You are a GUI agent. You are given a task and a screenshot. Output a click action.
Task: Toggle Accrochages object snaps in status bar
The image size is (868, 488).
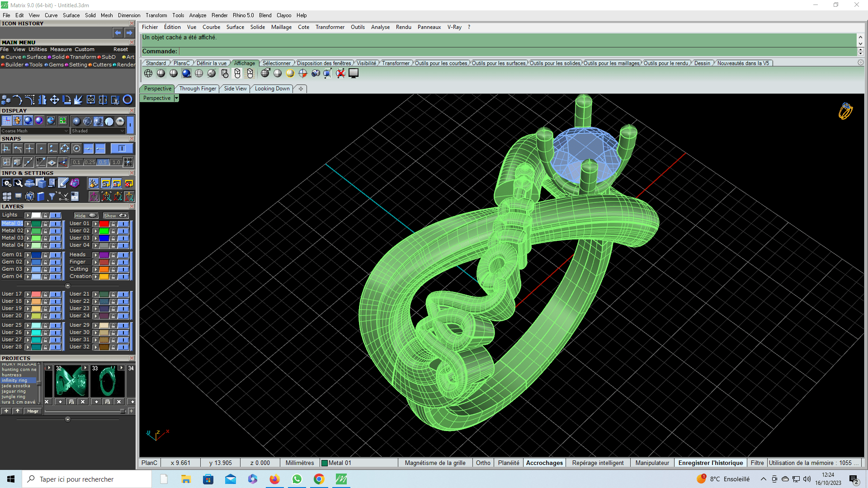click(x=544, y=463)
